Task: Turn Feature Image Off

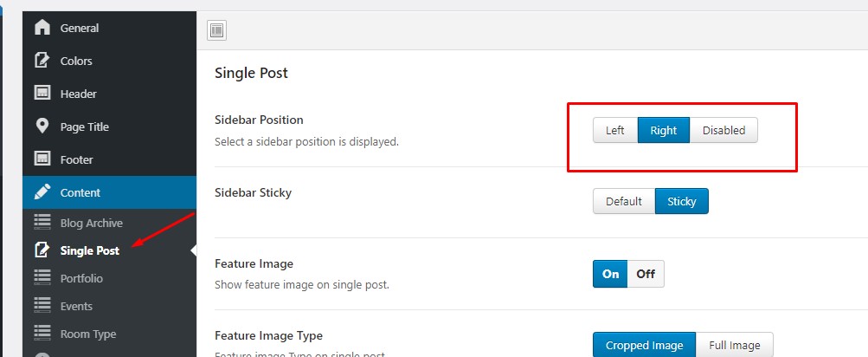Action: pyautogui.click(x=646, y=274)
